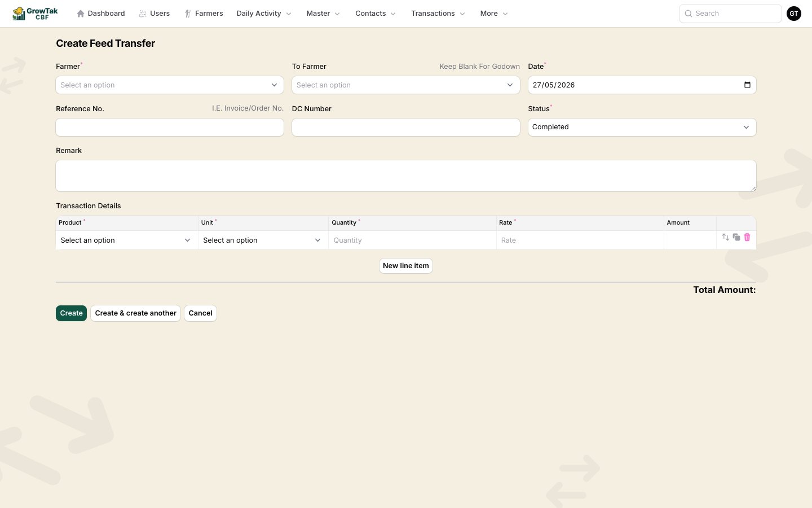
Task: Click Create & create another button
Action: pos(135,313)
